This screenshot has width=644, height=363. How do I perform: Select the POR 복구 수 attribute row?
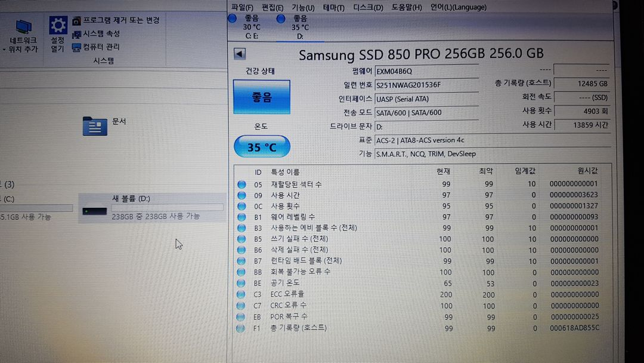pyautogui.click(x=422, y=317)
